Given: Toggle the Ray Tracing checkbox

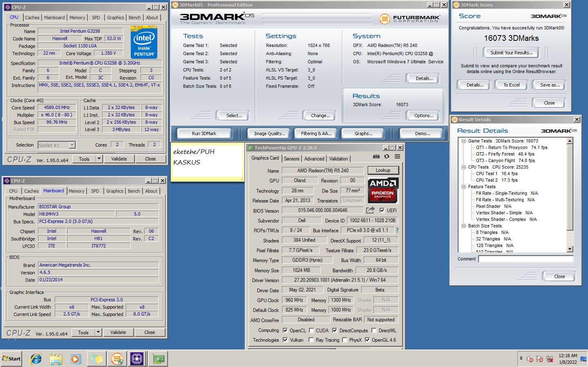Looking at the screenshot, I should tap(311, 340).
